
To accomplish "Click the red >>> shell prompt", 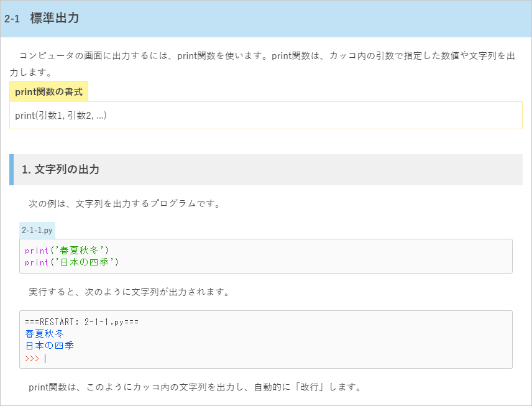I will (32, 359).
